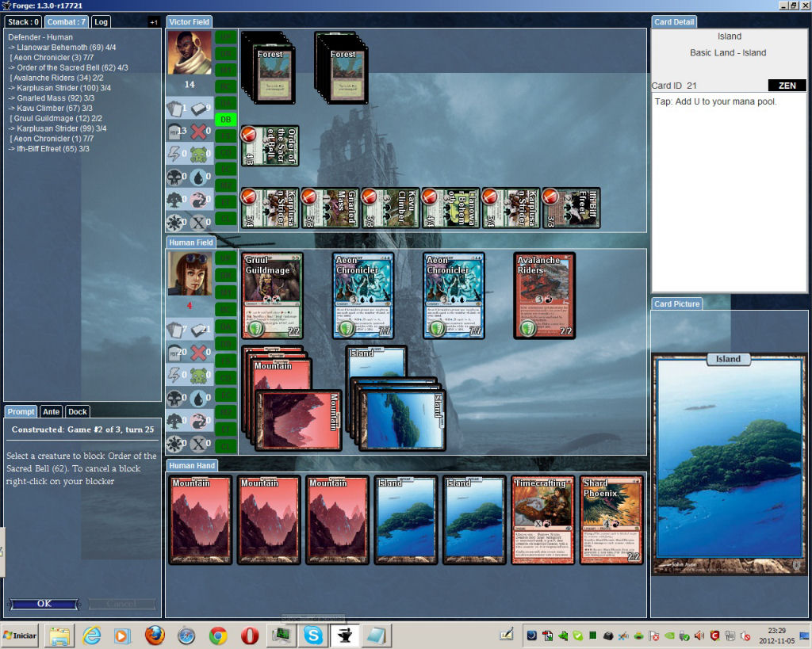Screen dimensions: 812x649
Task: Click the Human's flashback lightning icon
Action: coord(174,376)
